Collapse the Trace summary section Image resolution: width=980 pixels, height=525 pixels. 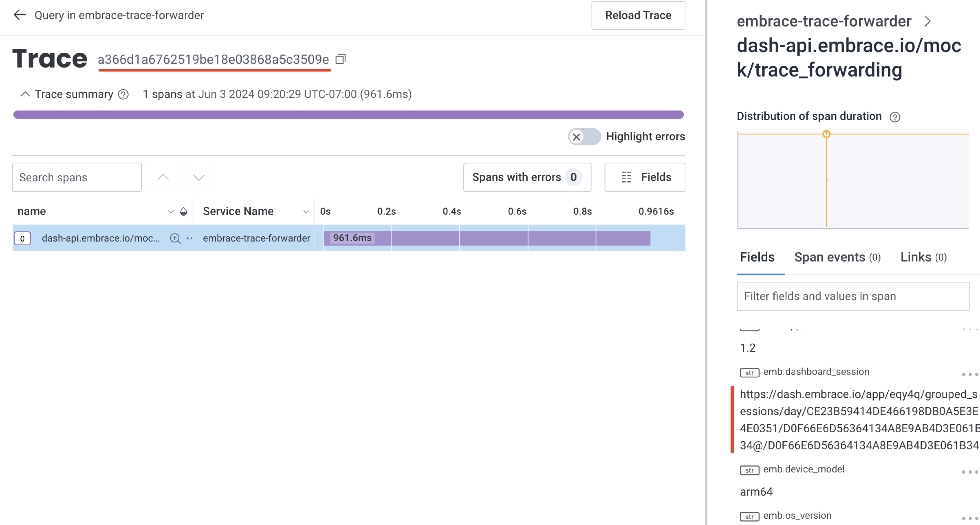click(25, 94)
